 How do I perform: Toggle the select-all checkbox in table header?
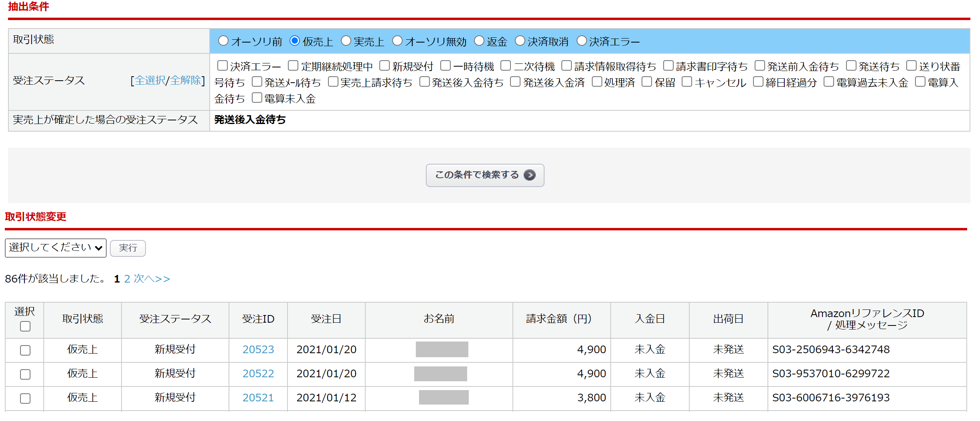tap(25, 327)
